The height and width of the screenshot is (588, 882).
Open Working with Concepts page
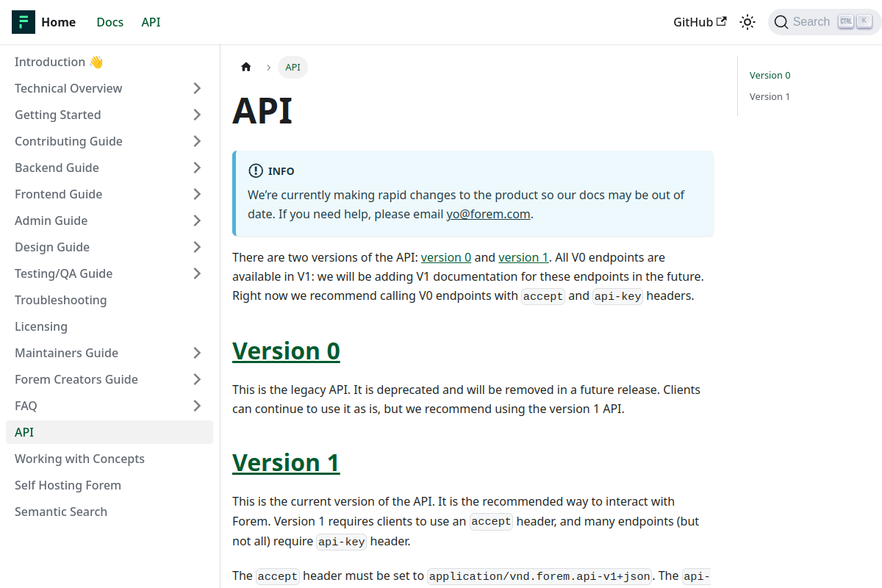[x=110, y=459]
